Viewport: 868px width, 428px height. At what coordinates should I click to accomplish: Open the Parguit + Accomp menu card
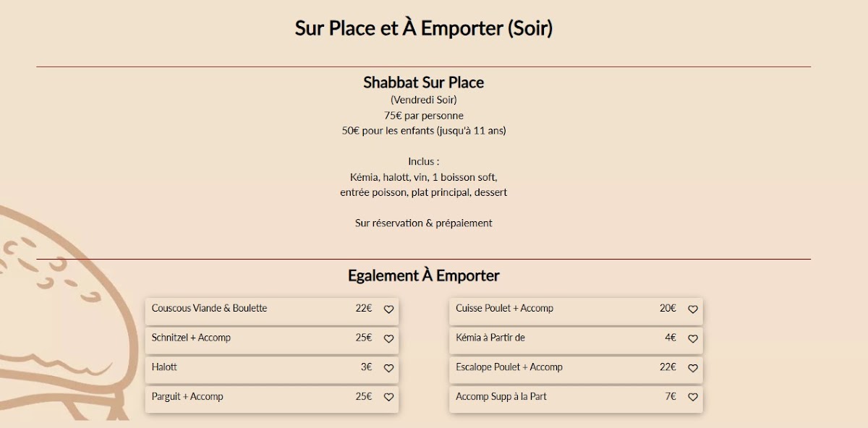point(187,397)
